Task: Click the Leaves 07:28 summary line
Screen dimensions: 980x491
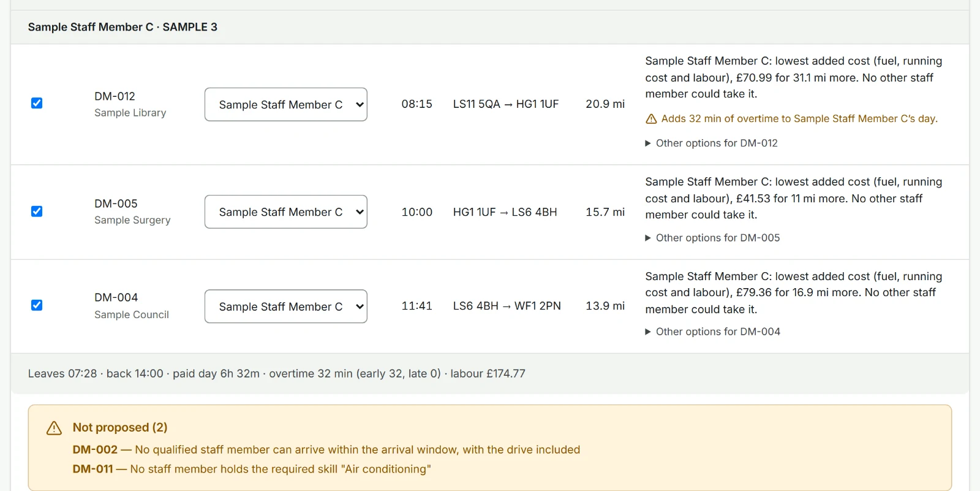Action: coord(277,373)
